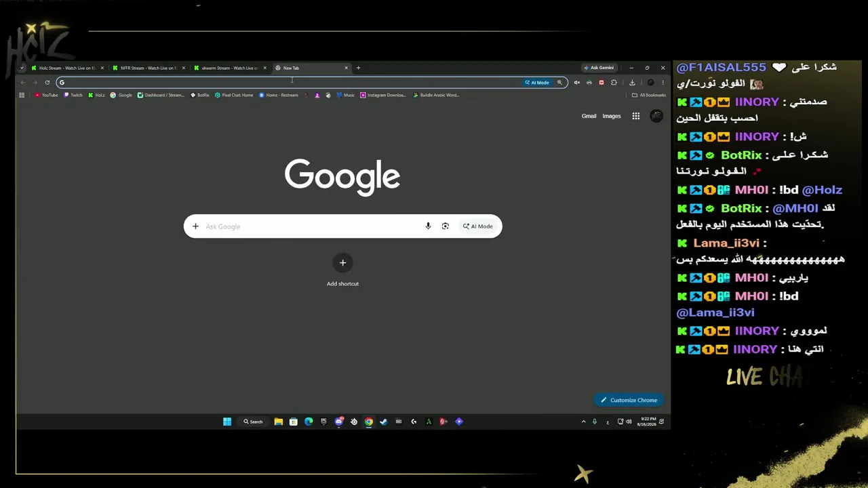Open the Chrome profile avatar in the toolbar
868x488 pixels.
coord(650,83)
